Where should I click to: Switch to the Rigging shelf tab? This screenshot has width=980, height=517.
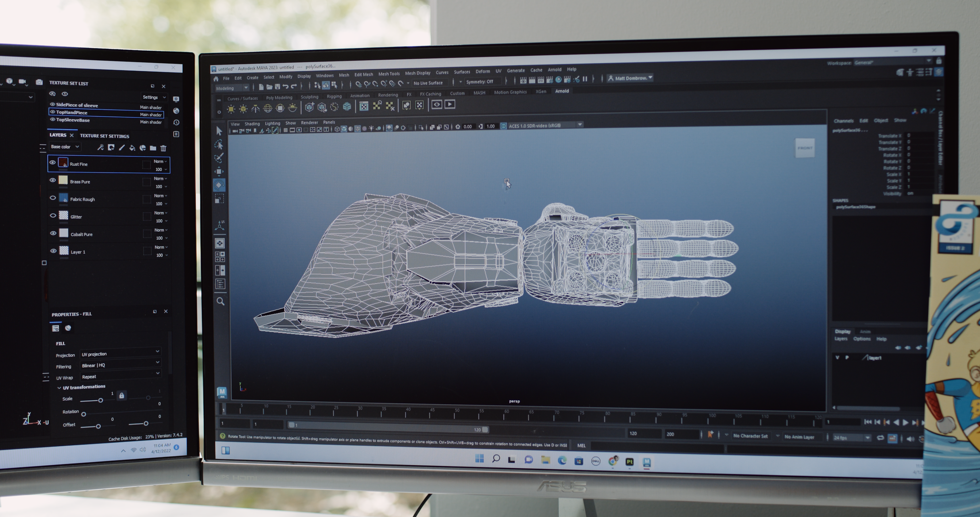coord(334,96)
